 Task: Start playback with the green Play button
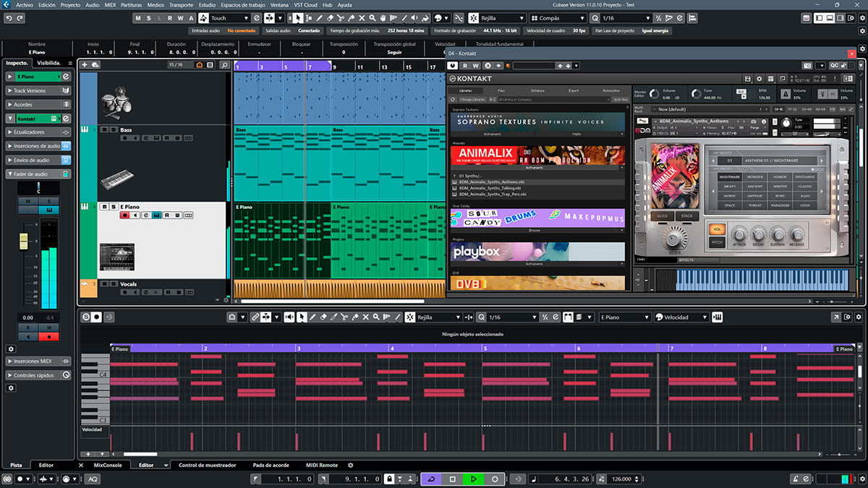(474, 479)
